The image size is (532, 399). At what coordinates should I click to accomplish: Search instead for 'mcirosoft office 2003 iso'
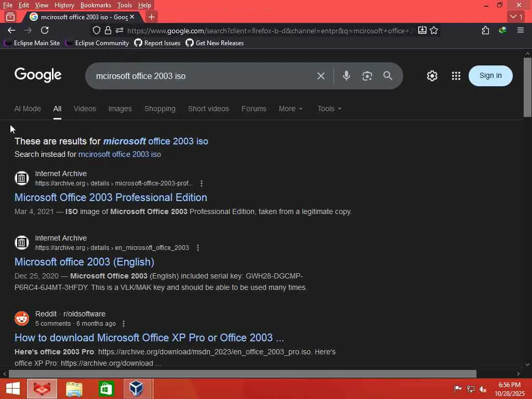(x=119, y=154)
